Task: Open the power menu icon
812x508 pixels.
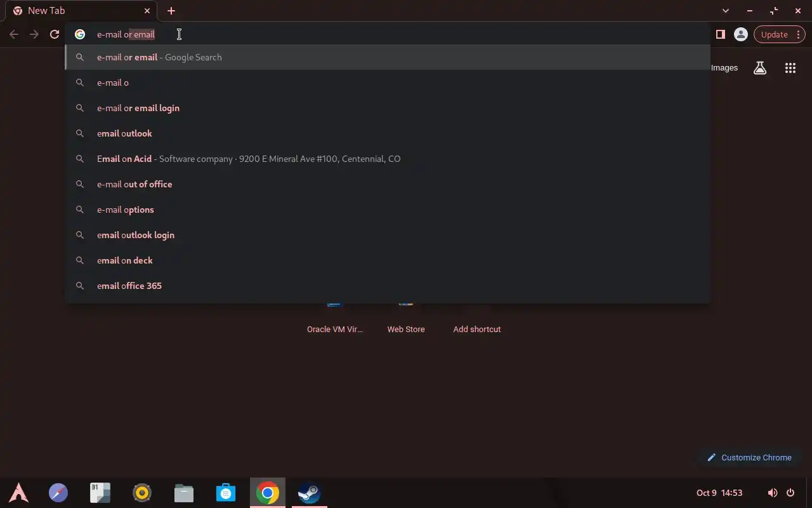Action: tap(790, 493)
